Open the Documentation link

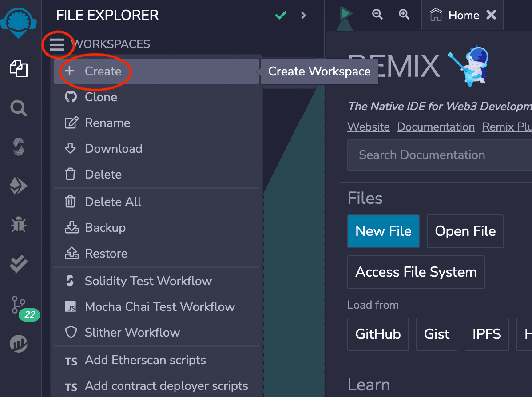tap(436, 127)
